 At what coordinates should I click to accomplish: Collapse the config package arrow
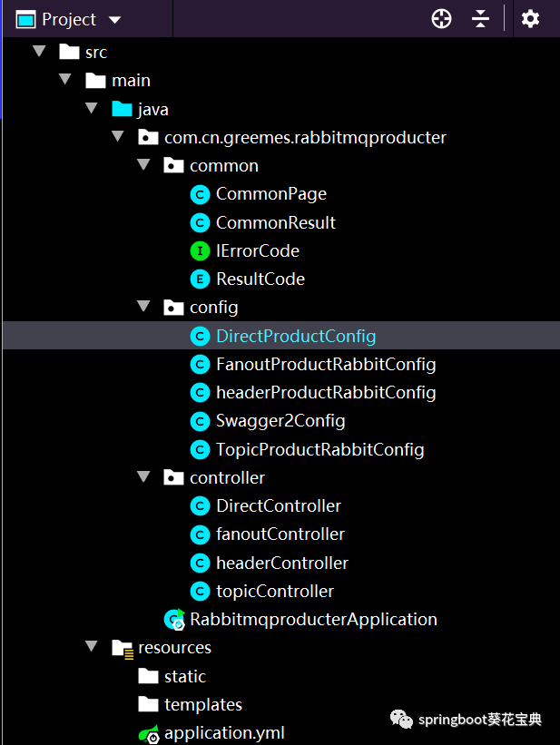click(143, 306)
